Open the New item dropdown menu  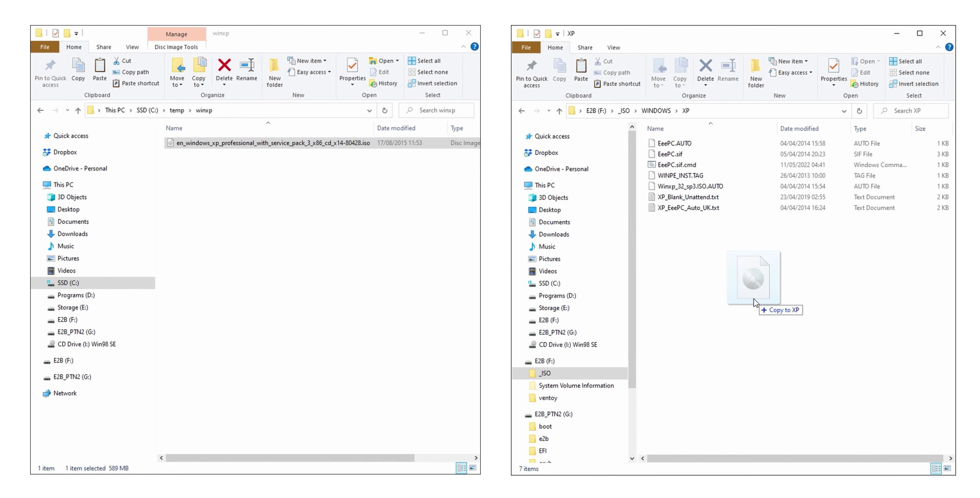308,60
